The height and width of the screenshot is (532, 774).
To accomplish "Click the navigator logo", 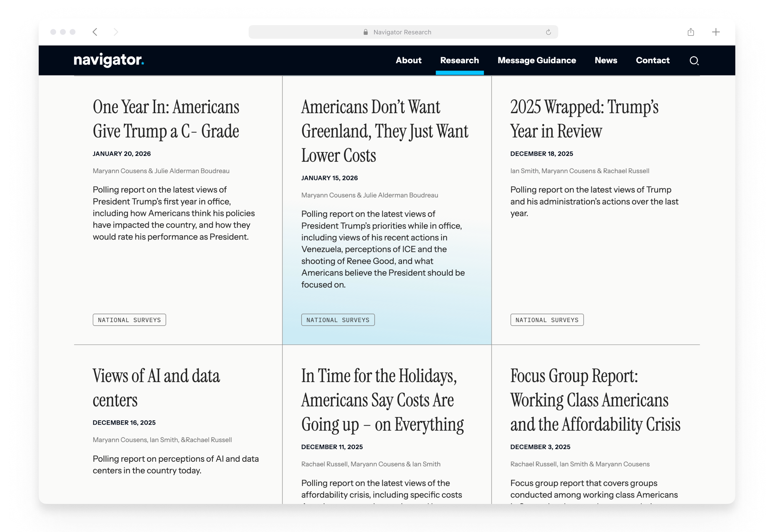I will [109, 60].
